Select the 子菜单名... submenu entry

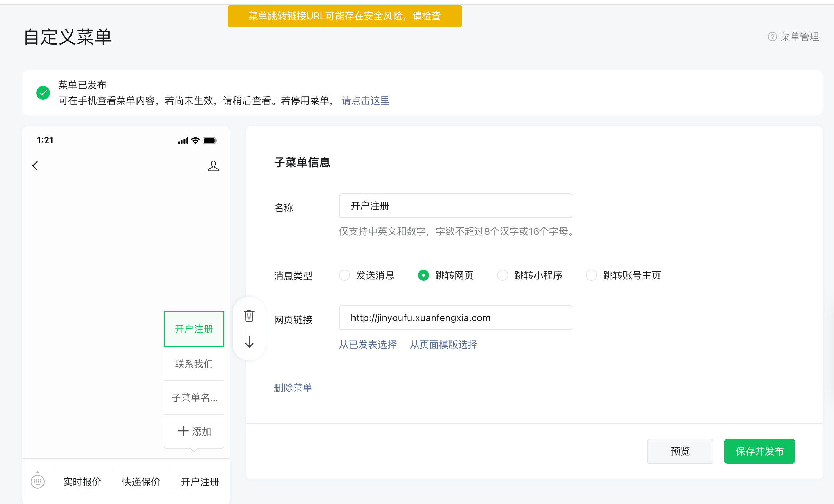pyautogui.click(x=194, y=398)
